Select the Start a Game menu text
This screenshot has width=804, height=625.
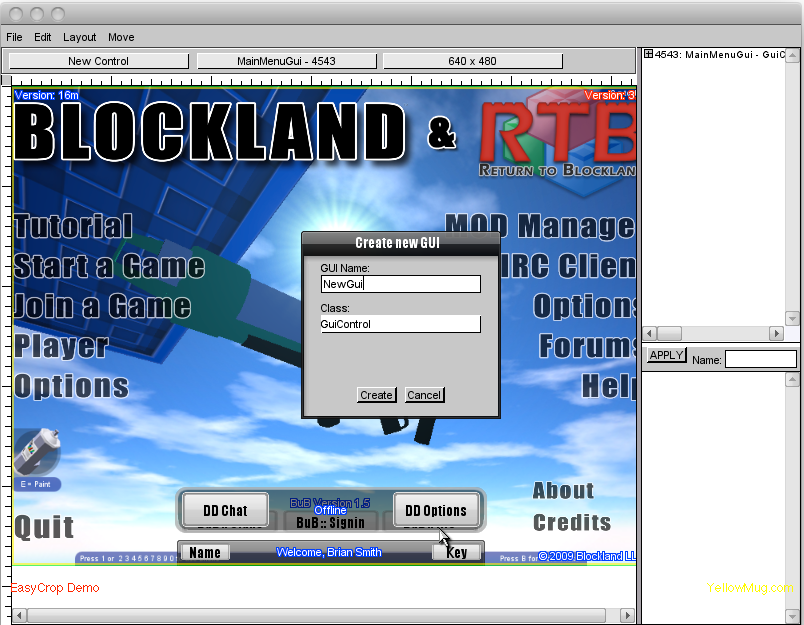coord(109,266)
